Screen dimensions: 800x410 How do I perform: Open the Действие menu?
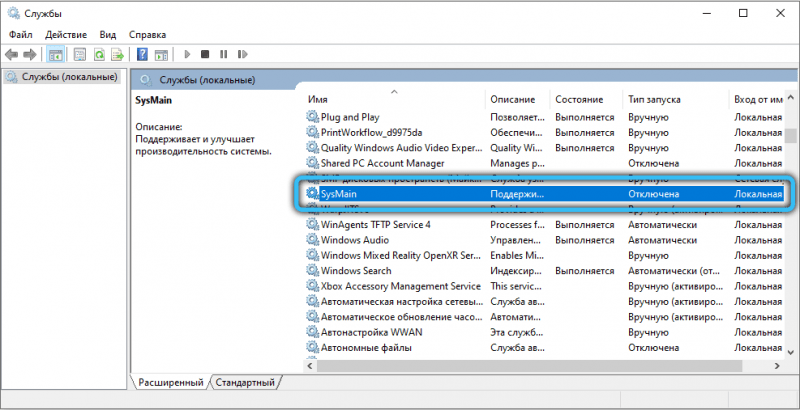click(66, 35)
